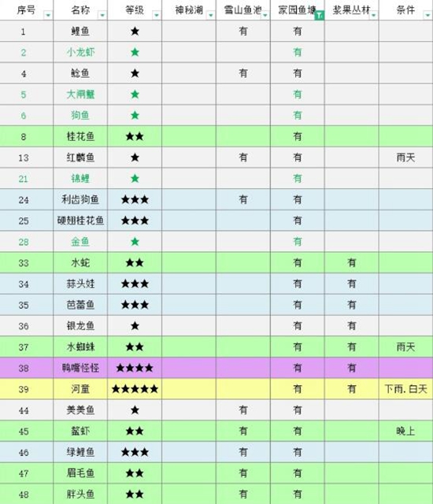Select the 锦鲤 name cell
The height and width of the screenshot is (504, 433).
pyautogui.click(x=80, y=179)
